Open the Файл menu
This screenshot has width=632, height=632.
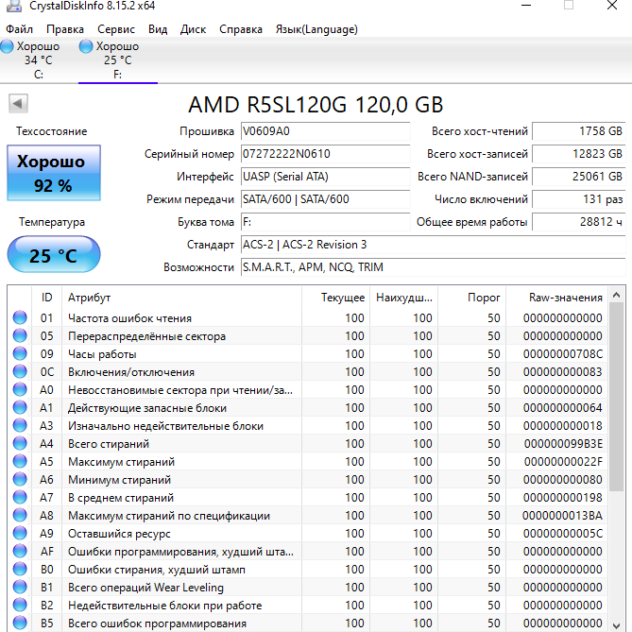pos(19,29)
